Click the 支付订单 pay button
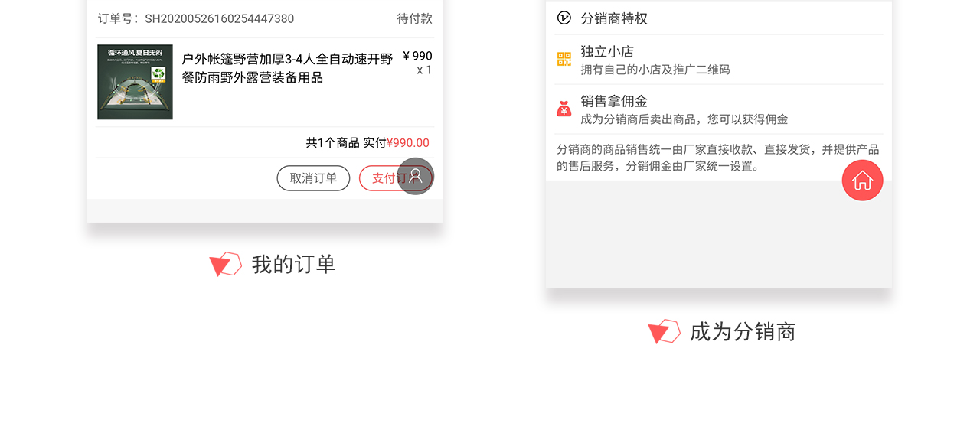The image size is (980, 433). tap(396, 178)
